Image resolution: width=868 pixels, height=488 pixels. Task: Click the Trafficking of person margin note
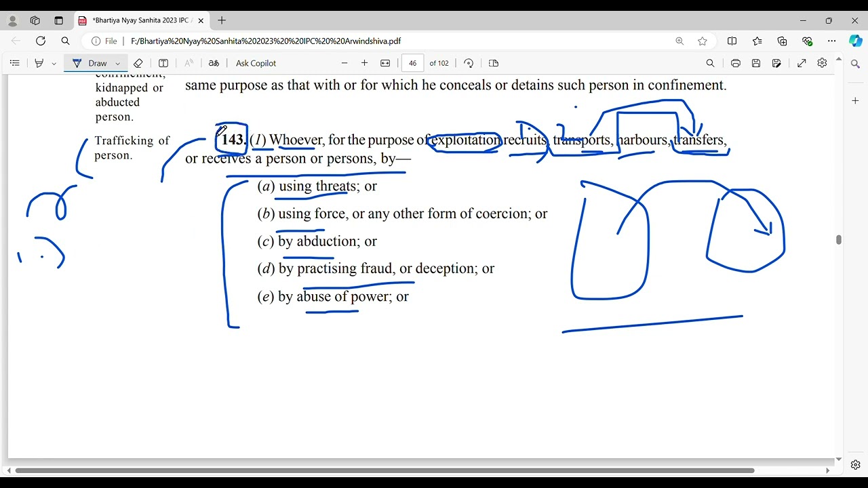pyautogui.click(x=132, y=148)
